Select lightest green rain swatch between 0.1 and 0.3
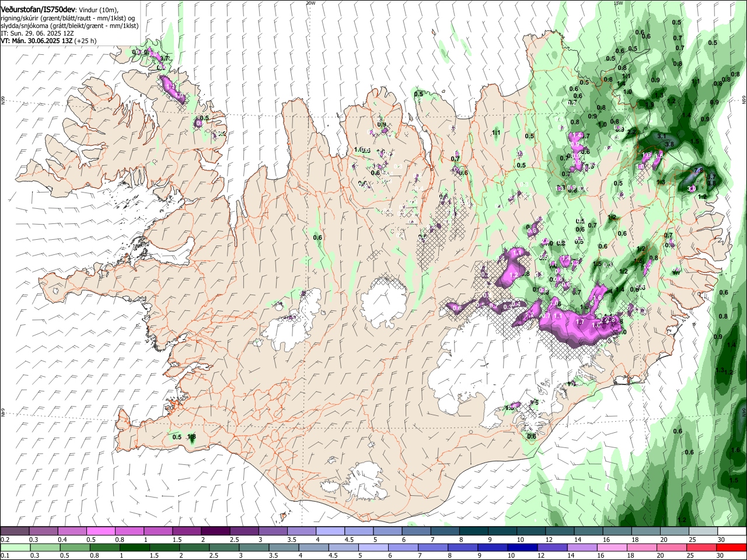The image size is (747, 560). [x=15, y=547]
